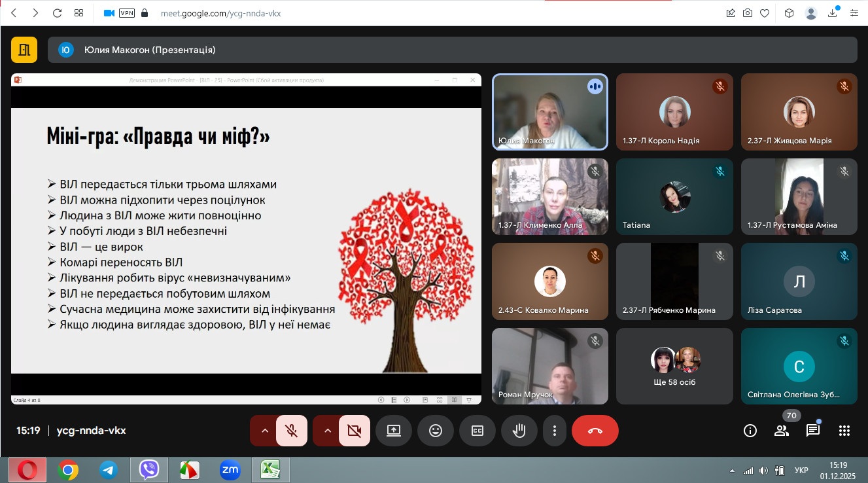Click the Юлия Макогон presentation header bar
This screenshot has height=483, width=868.
pos(452,50)
